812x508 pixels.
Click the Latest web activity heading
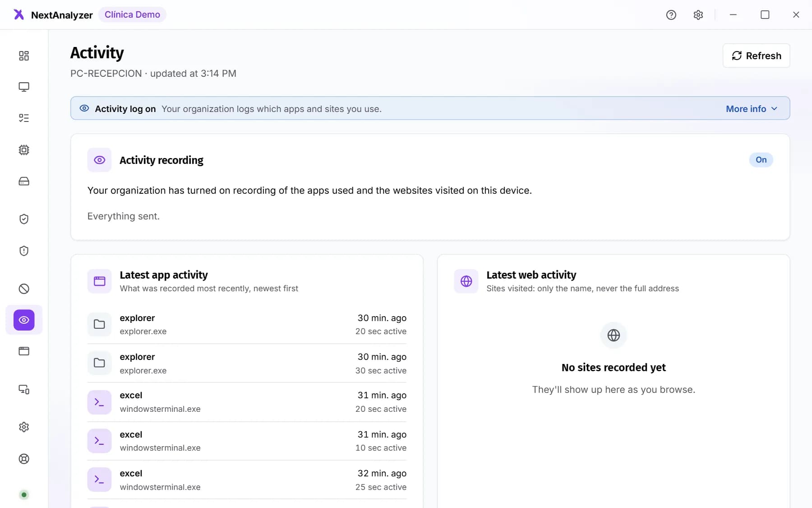tap(531, 275)
